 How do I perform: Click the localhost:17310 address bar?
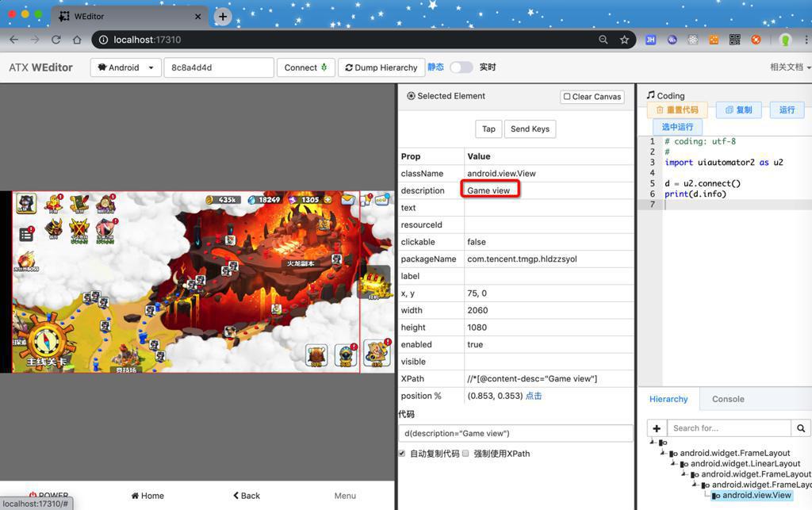pyautogui.click(x=342, y=40)
